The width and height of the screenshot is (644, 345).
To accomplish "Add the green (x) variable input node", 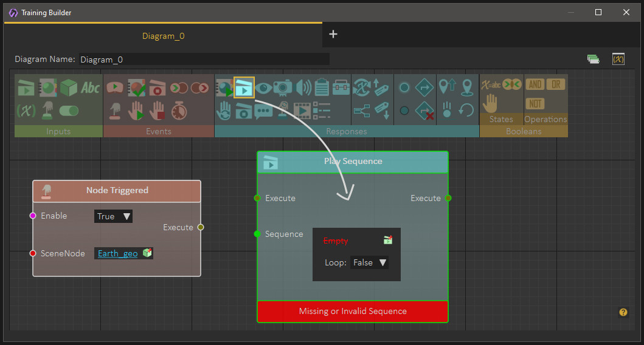I will [26, 111].
